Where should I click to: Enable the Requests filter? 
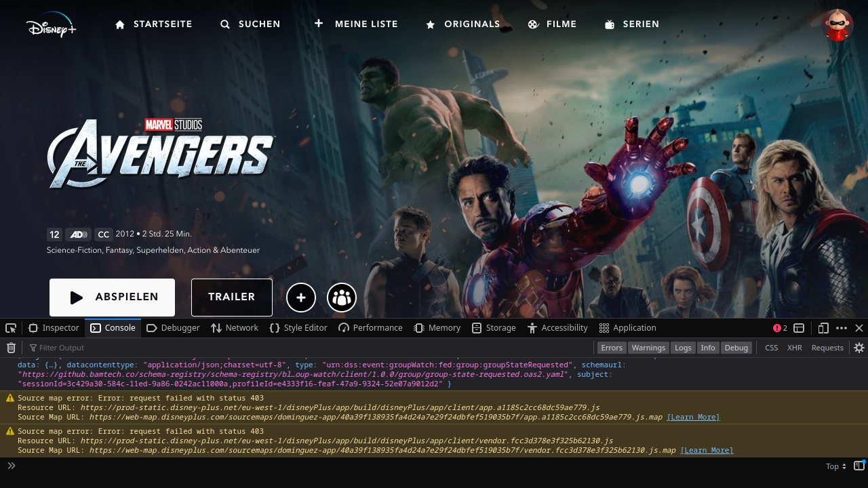[x=827, y=348]
